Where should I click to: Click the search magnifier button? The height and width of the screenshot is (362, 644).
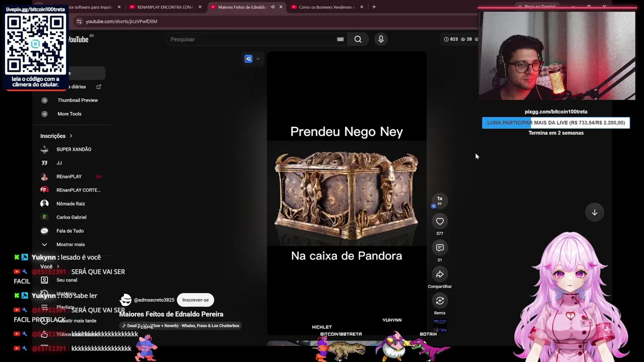pyautogui.click(x=358, y=39)
